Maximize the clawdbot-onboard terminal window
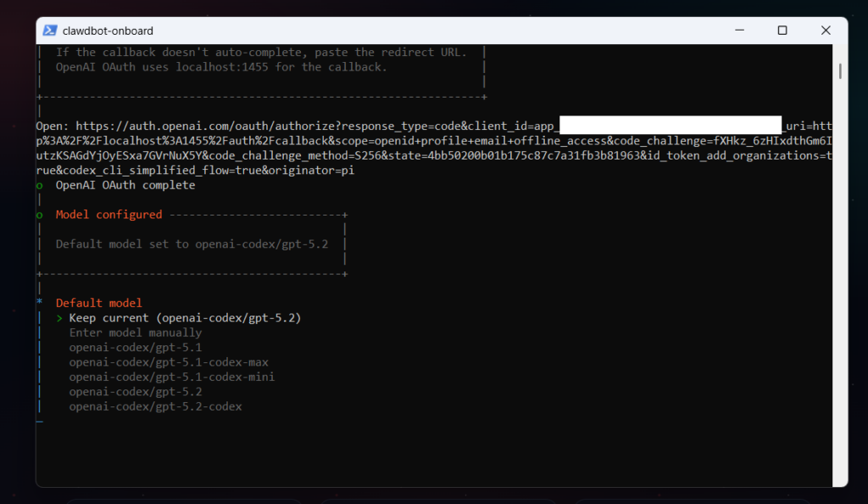 tap(782, 31)
